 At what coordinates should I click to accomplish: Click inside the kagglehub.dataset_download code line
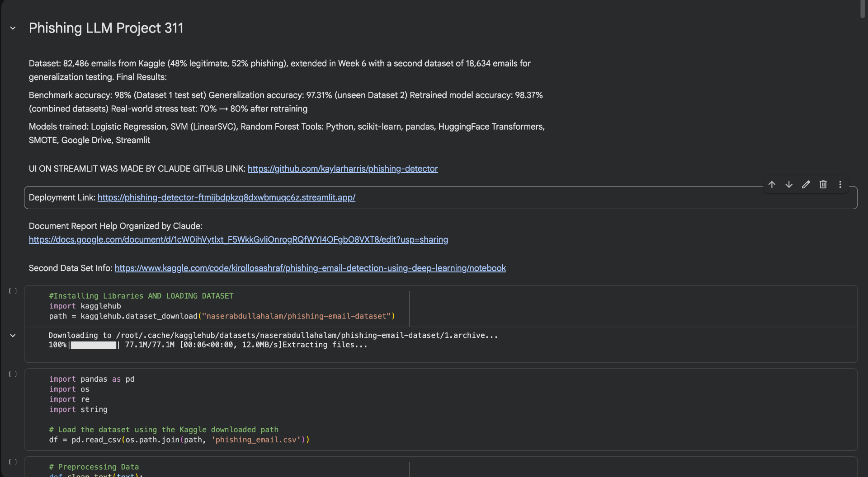pos(222,316)
